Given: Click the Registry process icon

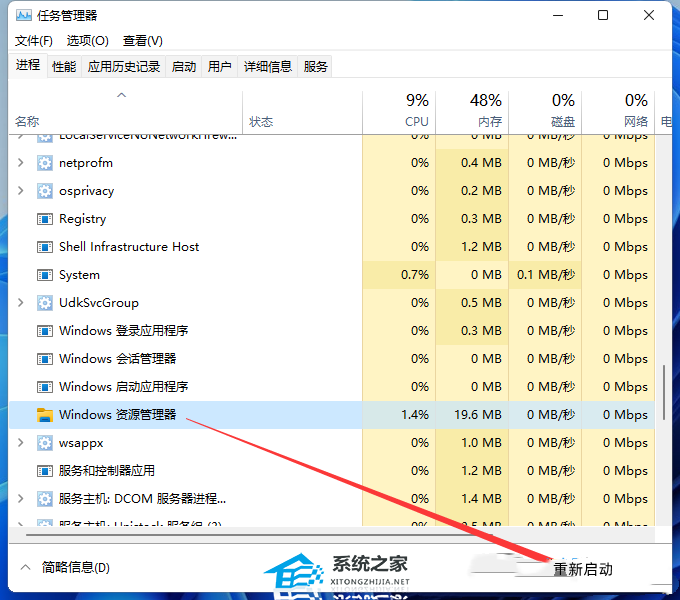Looking at the screenshot, I should 45,219.
